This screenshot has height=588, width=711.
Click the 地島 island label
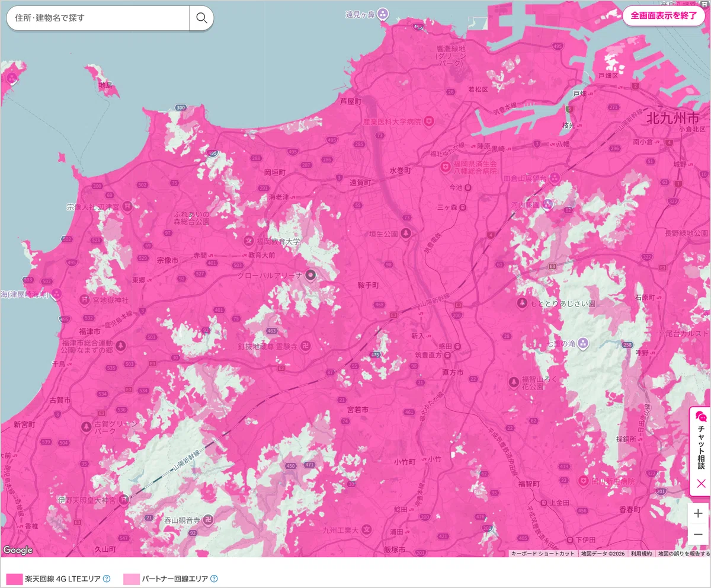point(105,85)
